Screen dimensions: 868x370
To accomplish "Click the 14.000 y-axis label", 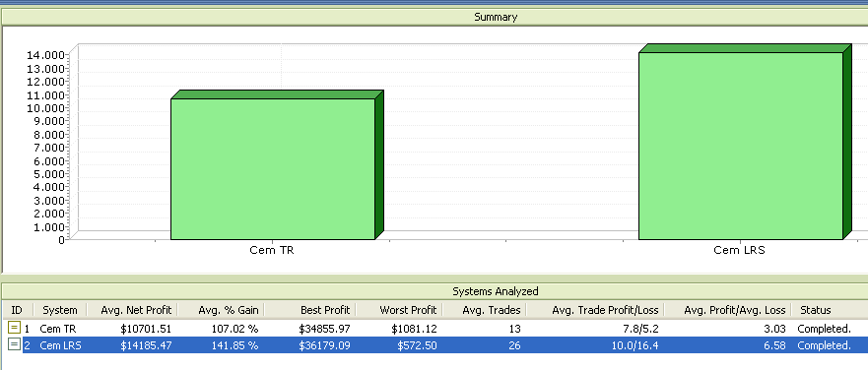I will click(46, 55).
